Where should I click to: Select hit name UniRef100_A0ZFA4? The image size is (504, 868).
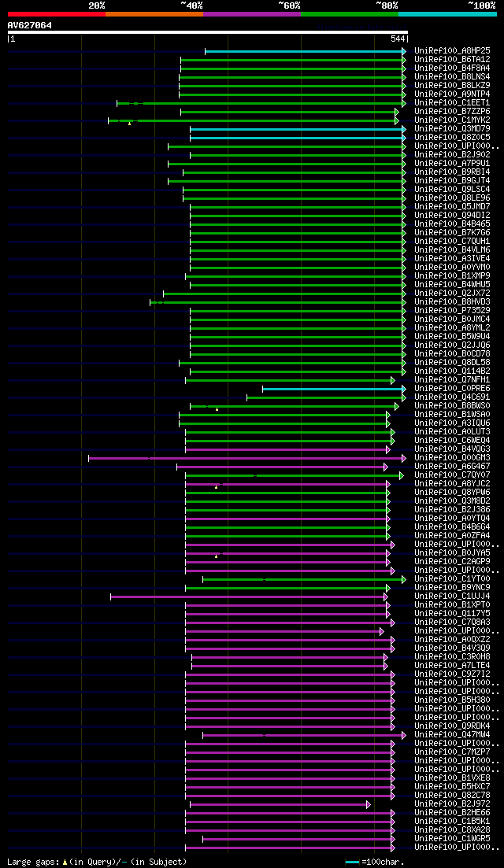tap(452, 536)
